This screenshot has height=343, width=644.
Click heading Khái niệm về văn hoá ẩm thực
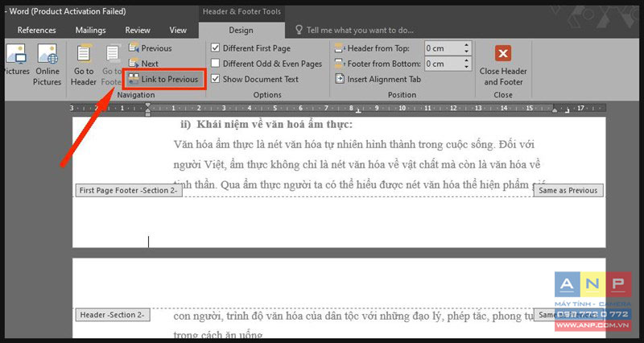pyautogui.click(x=275, y=125)
